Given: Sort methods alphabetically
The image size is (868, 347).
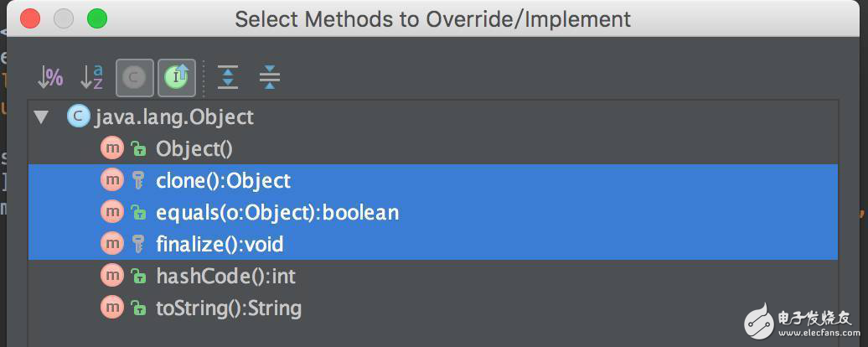Looking at the screenshot, I should (91, 78).
